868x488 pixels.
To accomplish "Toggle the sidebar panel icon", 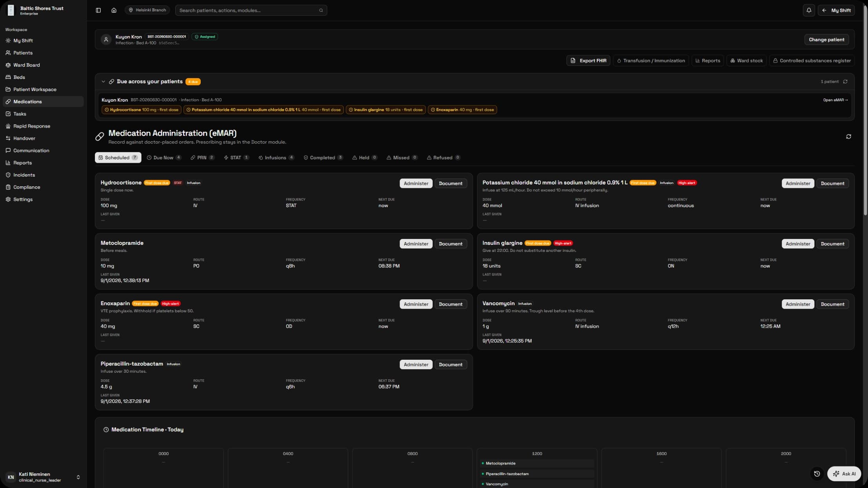I will tap(98, 10).
